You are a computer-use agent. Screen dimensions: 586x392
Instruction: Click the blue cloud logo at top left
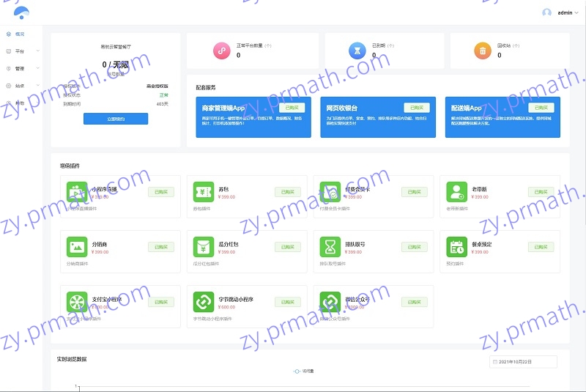pyautogui.click(x=21, y=12)
